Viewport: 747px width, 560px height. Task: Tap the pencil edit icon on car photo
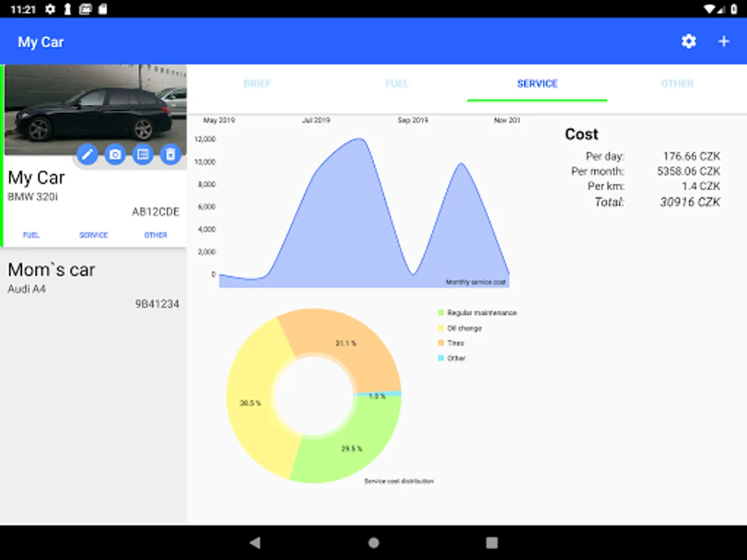pyautogui.click(x=87, y=154)
